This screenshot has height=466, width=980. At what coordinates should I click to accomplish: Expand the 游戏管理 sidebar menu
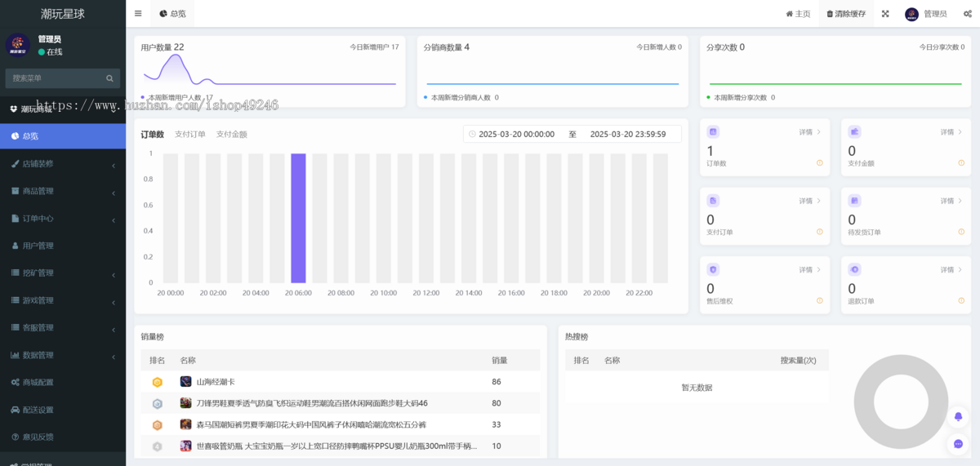pos(63,300)
